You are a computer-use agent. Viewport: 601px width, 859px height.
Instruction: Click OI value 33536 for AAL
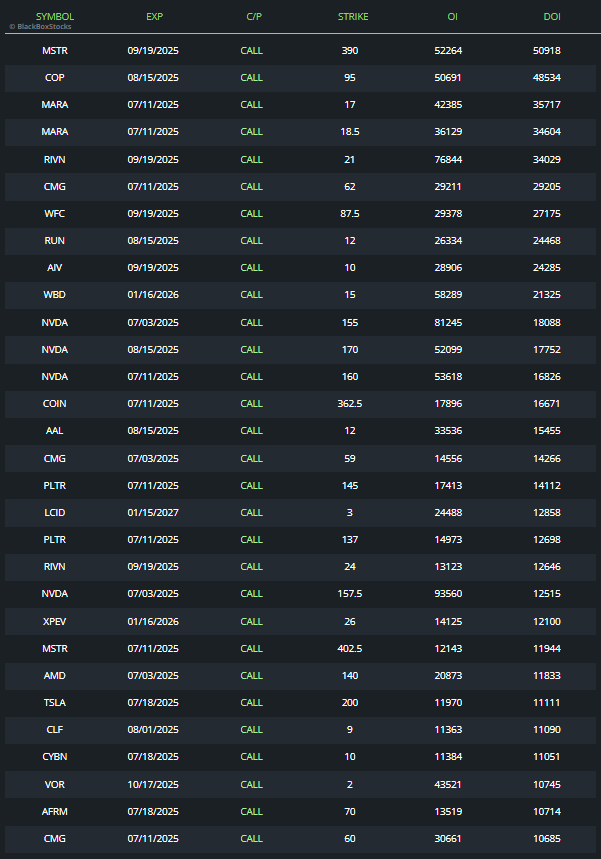[448, 431]
